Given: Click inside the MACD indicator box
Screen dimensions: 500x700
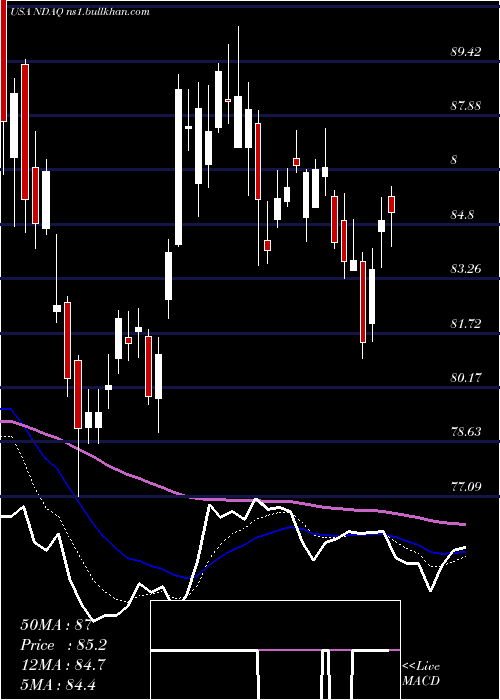Looking at the screenshot, I should [275, 650].
